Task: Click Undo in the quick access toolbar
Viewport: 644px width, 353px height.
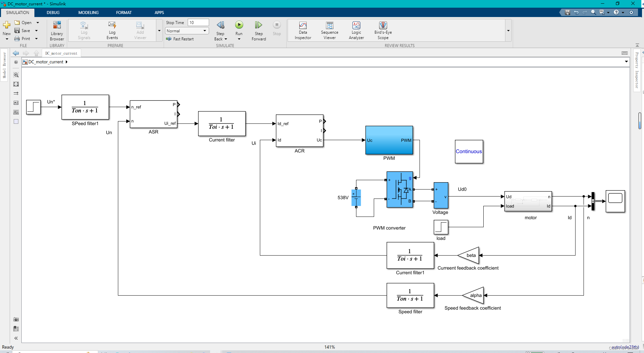Action: (576, 12)
